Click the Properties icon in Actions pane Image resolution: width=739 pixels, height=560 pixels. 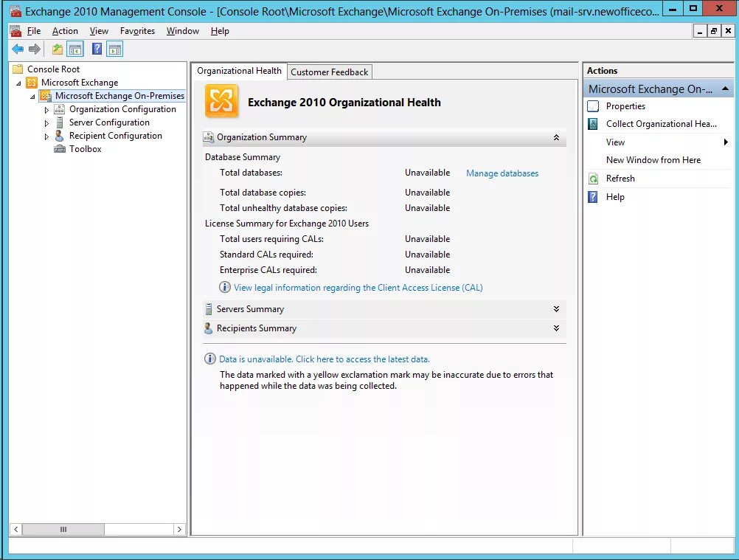click(594, 106)
